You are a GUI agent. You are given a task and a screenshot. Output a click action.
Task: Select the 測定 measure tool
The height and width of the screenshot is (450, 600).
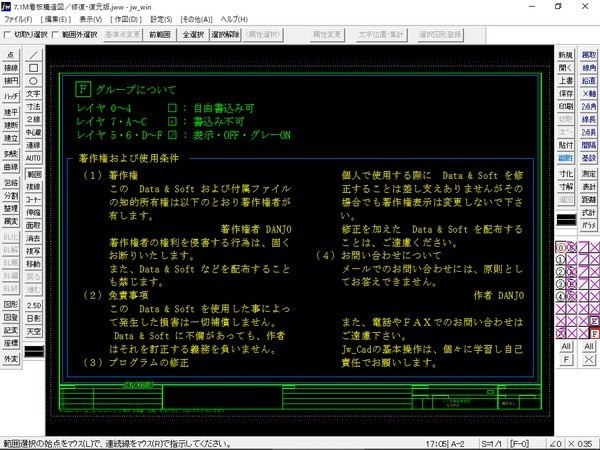[589, 174]
